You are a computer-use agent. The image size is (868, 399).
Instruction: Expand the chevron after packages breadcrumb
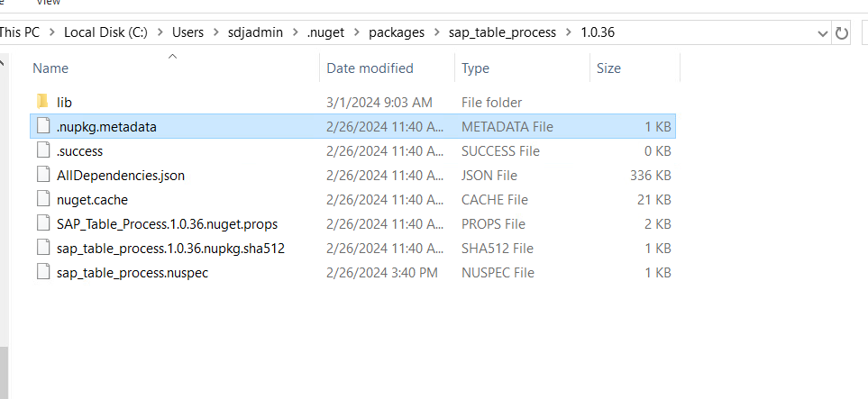(437, 32)
